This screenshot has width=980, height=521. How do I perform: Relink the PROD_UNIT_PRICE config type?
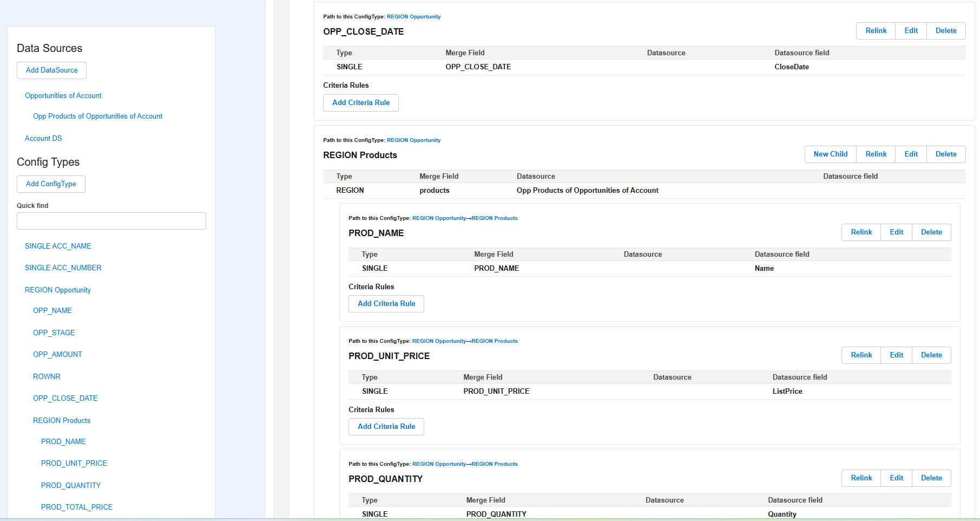[x=861, y=355]
